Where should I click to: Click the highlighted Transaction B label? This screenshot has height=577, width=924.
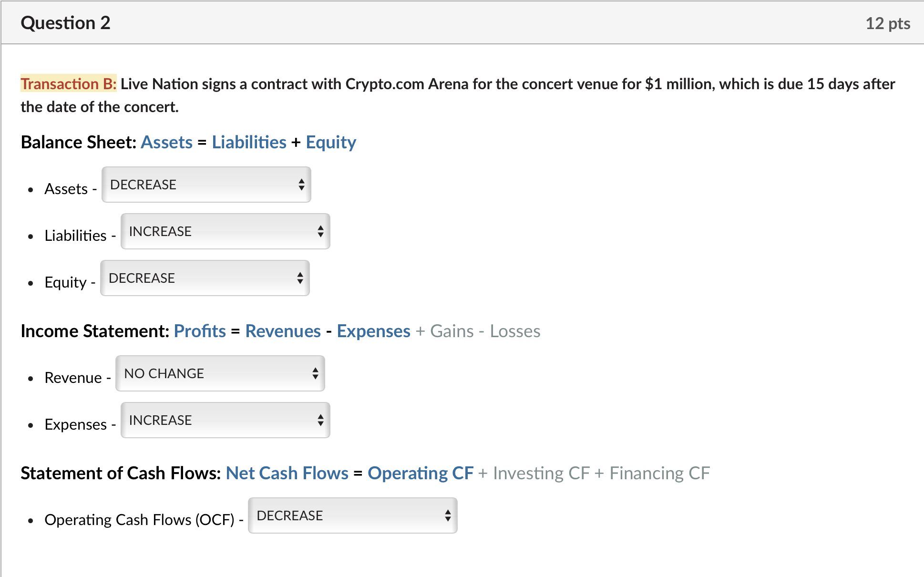(x=68, y=84)
